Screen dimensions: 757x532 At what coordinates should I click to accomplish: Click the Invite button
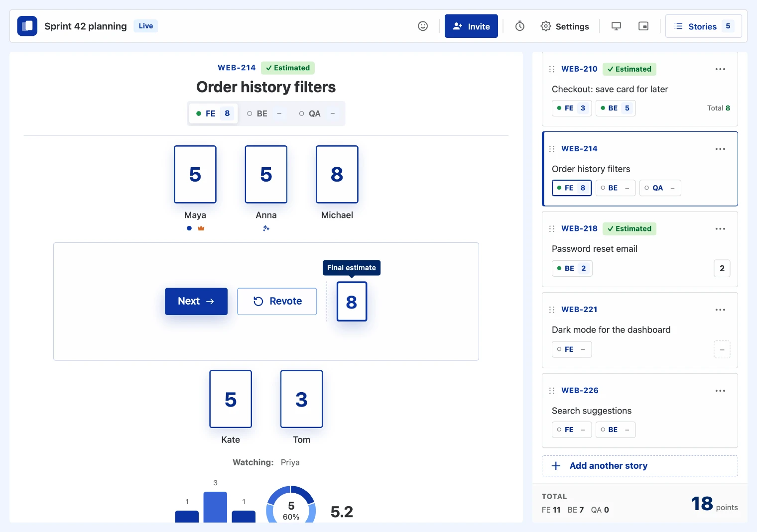click(x=471, y=26)
